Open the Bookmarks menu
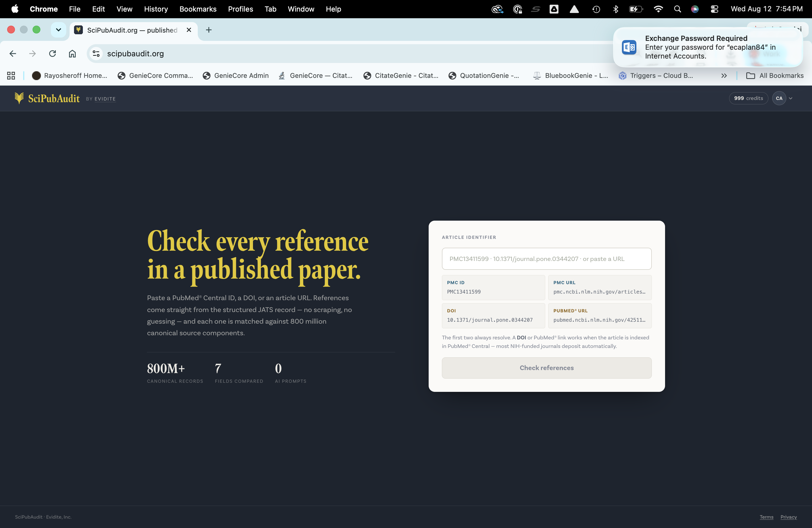 click(x=198, y=9)
